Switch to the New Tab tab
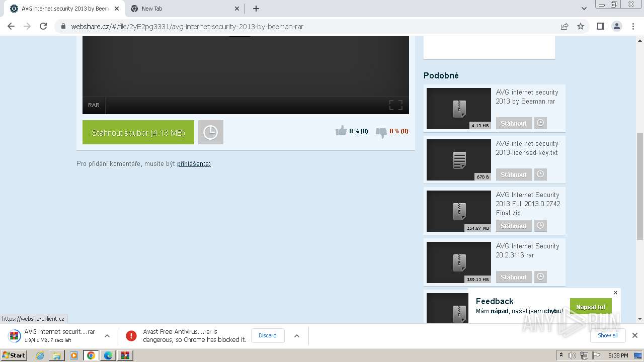This screenshot has width=644, height=362. tap(185, 9)
